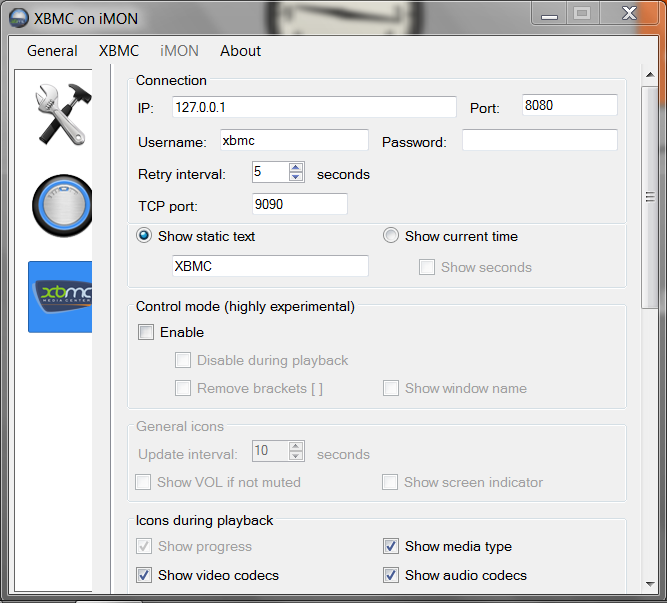
Task: Toggle Show window name checkbox
Action: point(391,388)
